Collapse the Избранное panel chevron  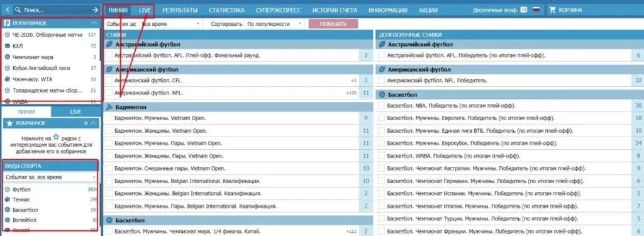pos(93,123)
